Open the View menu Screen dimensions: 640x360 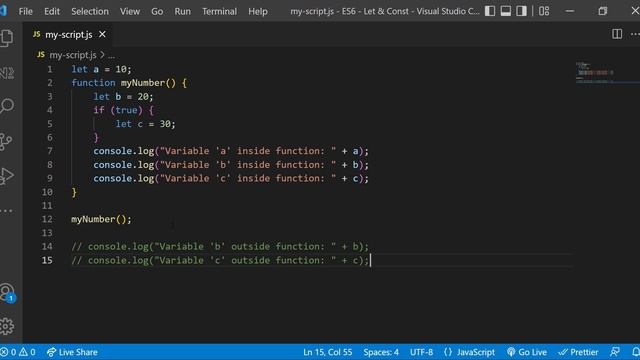130,11
